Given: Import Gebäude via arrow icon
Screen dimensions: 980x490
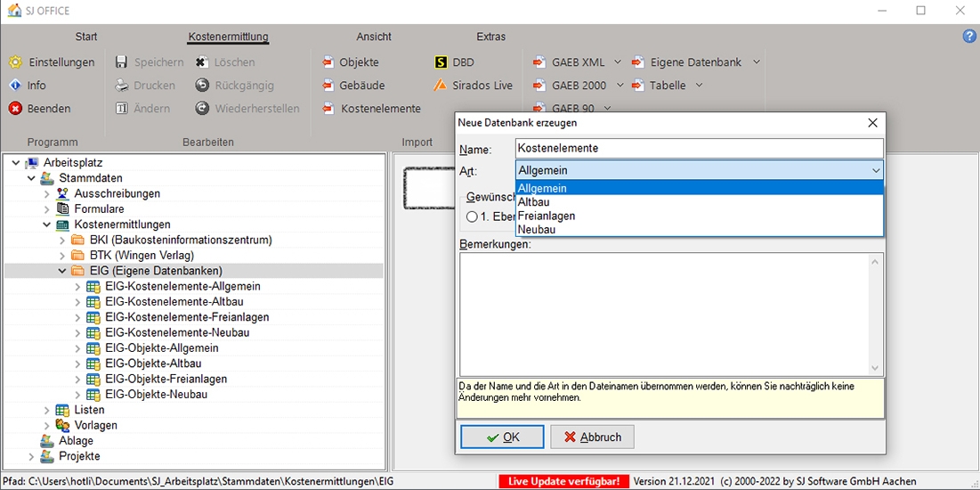Looking at the screenshot, I should pyautogui.click(x=328, y=86).
